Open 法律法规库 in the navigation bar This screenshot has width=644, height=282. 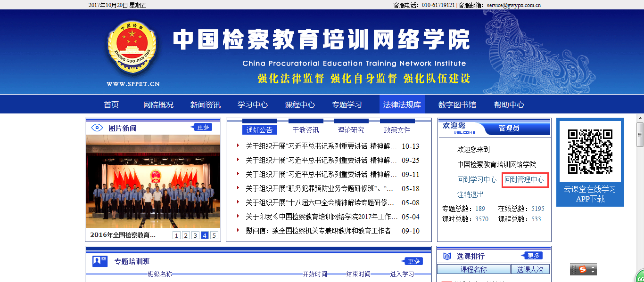tap(402, 105)
